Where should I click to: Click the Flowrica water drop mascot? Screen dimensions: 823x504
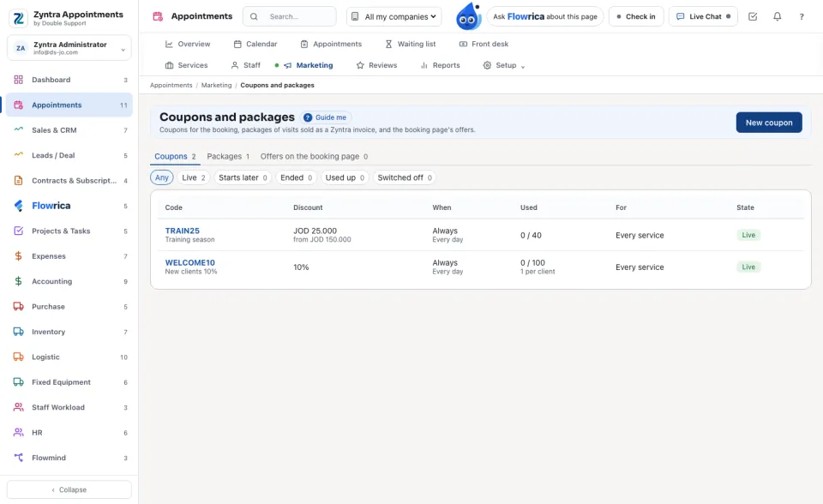(x=468, y=16)
